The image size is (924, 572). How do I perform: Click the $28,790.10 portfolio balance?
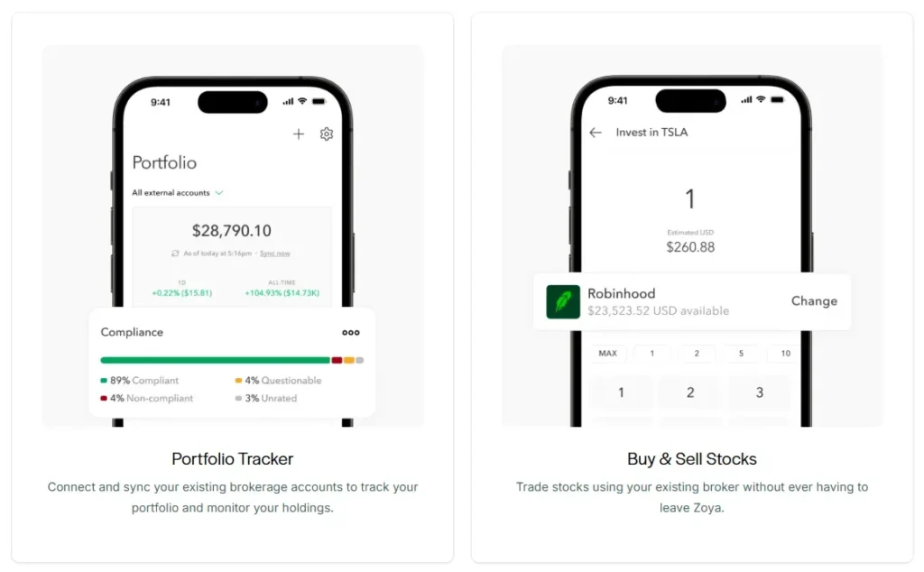click(x=232, y=231)
